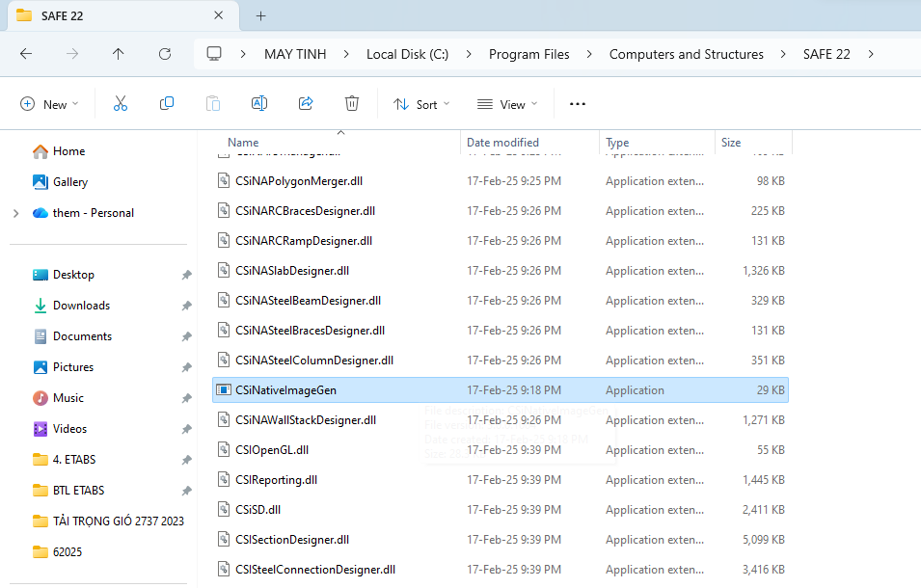Click the Share icon in toolbar
This screenshot has height=588, width=921.
[306, 104]
